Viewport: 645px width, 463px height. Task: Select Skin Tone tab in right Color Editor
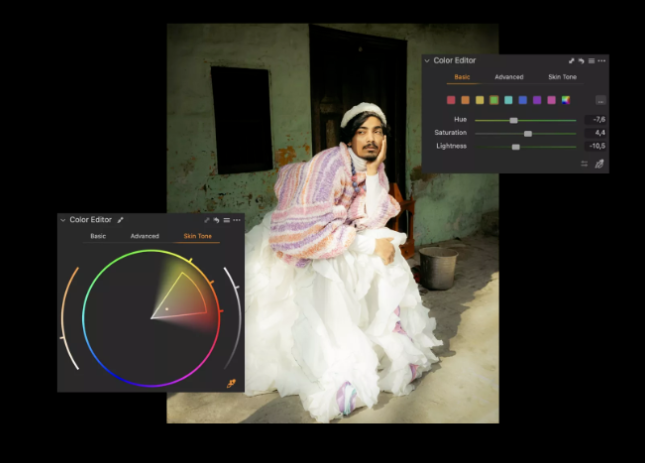pyautogui.click(x=562, y=77)
